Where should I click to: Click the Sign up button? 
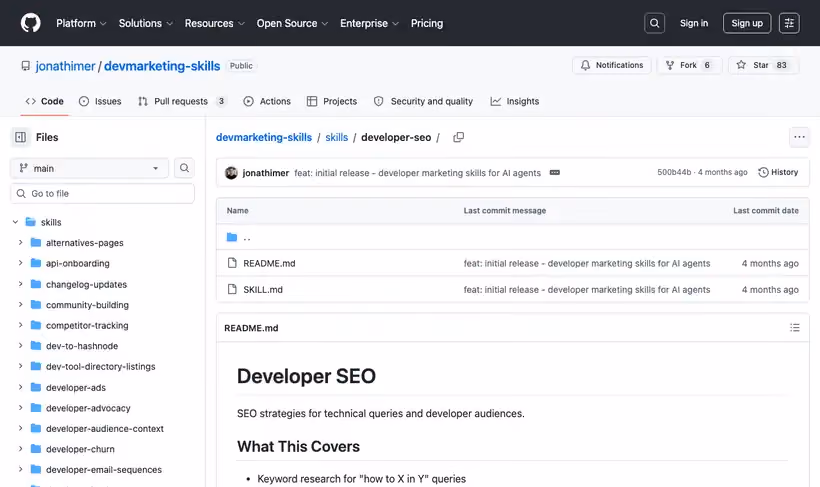coord(747,23)
